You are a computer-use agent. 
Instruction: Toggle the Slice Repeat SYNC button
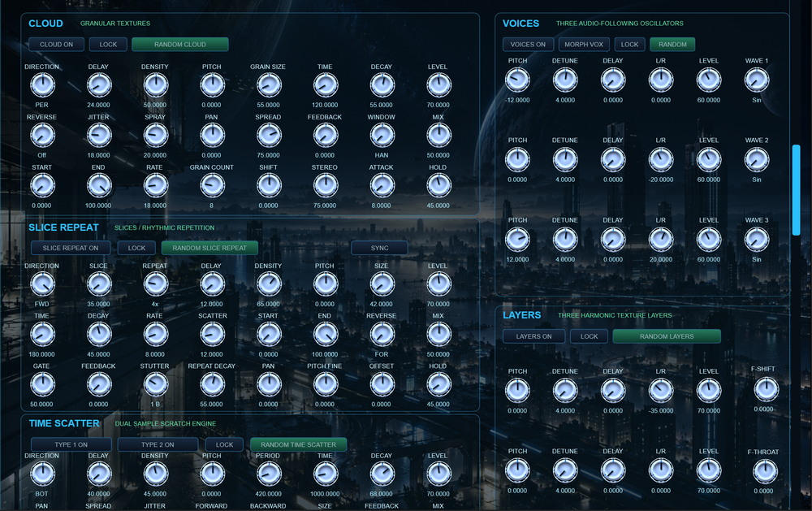click(379, 249)
